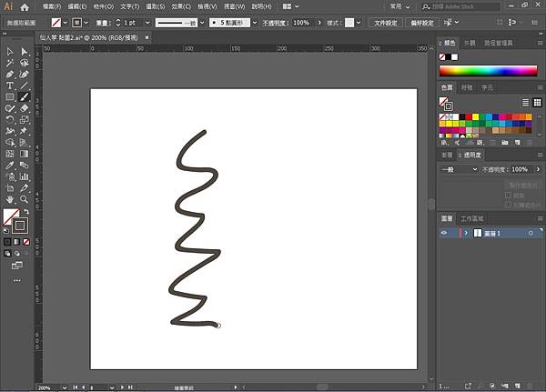Choose the Mesh tool
Image resolution: width=546 pixels, height=392 pixels.
point(10,154)
